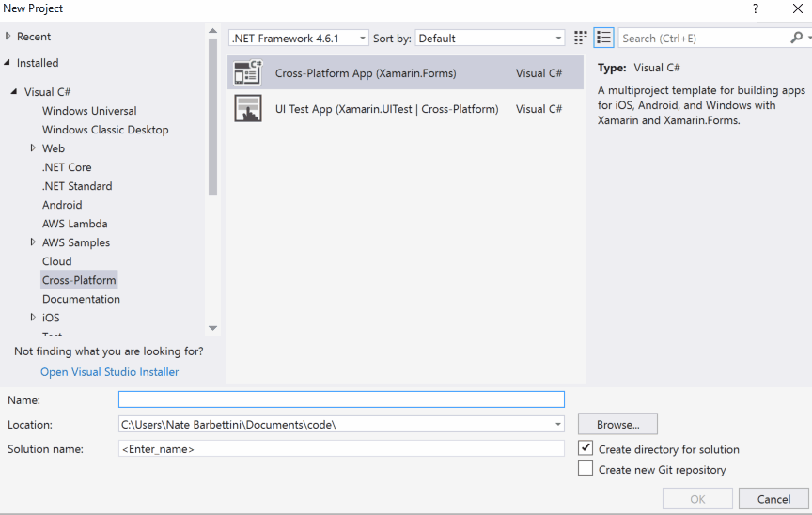Open the Location path dropdown

559,424
